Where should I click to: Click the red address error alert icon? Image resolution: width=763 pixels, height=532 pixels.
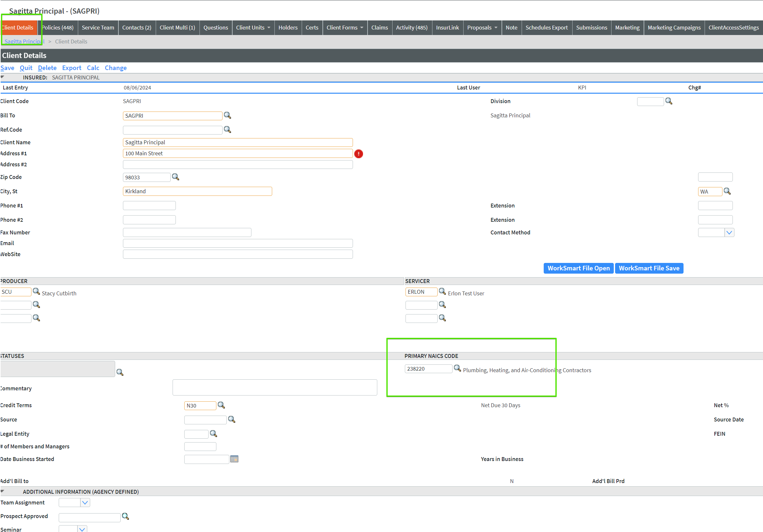358,154
